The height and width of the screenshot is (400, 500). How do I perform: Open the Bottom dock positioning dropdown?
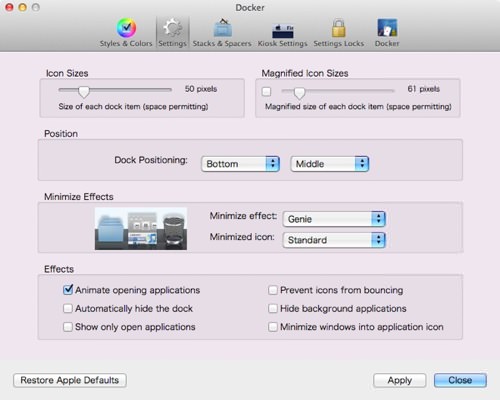(240, 164)
